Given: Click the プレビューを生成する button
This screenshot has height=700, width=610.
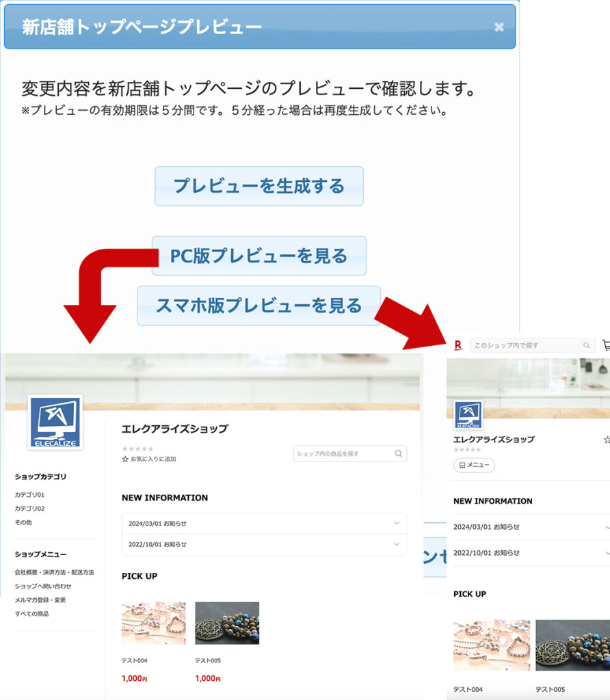Looking at the screenshot, I should [x=258, y=186].
